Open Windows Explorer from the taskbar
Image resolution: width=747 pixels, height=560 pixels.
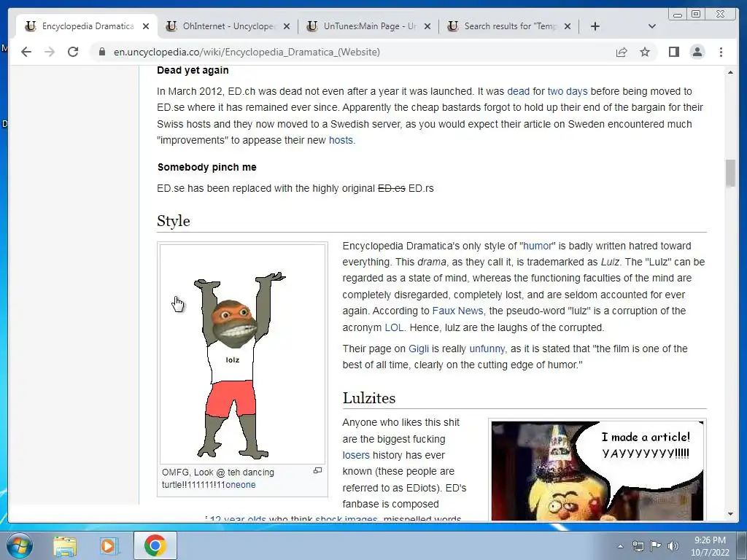(65, 546)
